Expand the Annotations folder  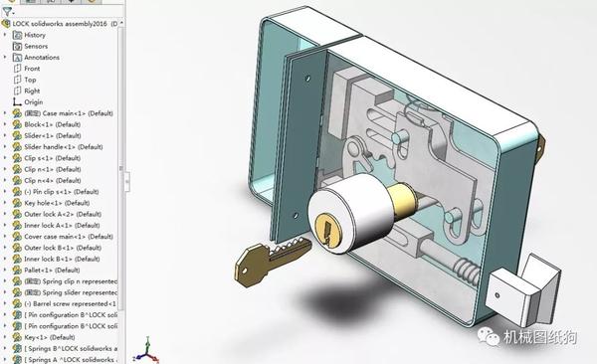click(5, 58)
